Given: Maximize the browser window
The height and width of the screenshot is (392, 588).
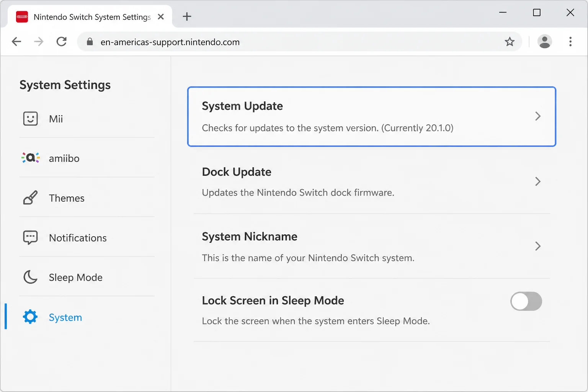Looking at the screenshot, I should tap(537, 13).
